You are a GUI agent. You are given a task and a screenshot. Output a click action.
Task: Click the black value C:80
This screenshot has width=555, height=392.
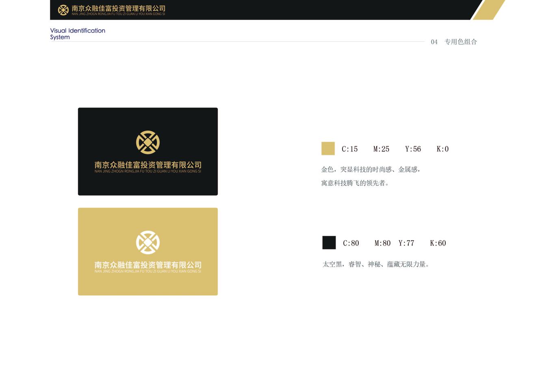(x=351, y=243)
